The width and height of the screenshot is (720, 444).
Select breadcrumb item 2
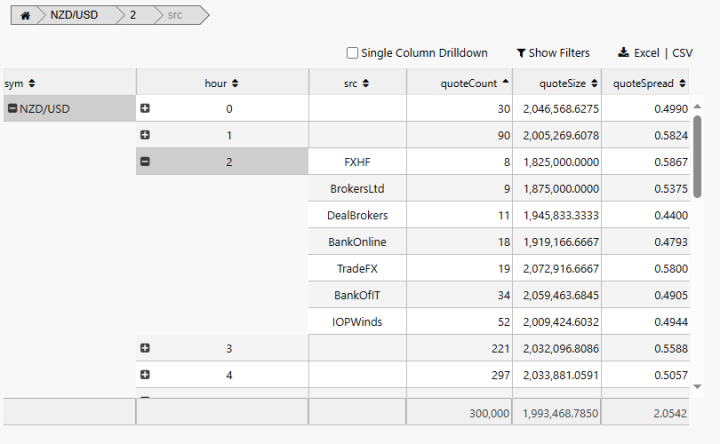coord(133,16)
